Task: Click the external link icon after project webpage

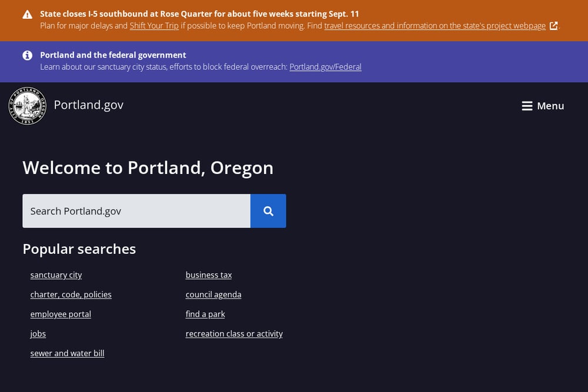Action: (553, 26)
